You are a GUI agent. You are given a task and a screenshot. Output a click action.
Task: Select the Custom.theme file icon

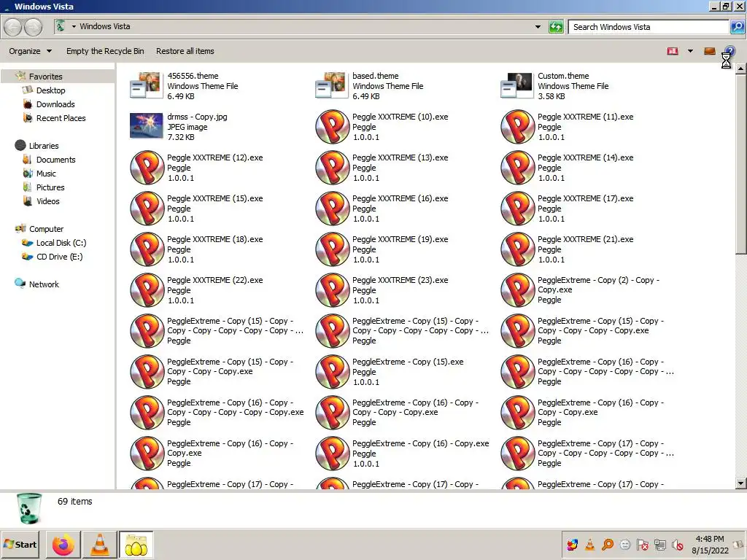[x=517, y=86]
